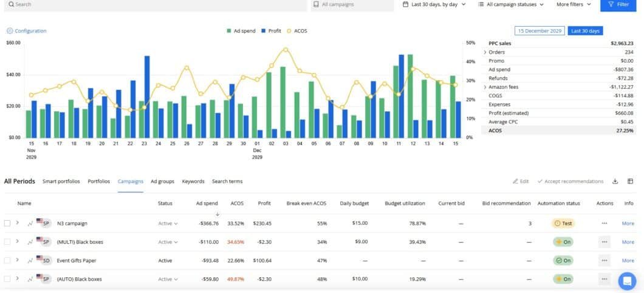Open actions menu for Event Gifts Paper
644x293 pixels.
(x=604, y=260)
